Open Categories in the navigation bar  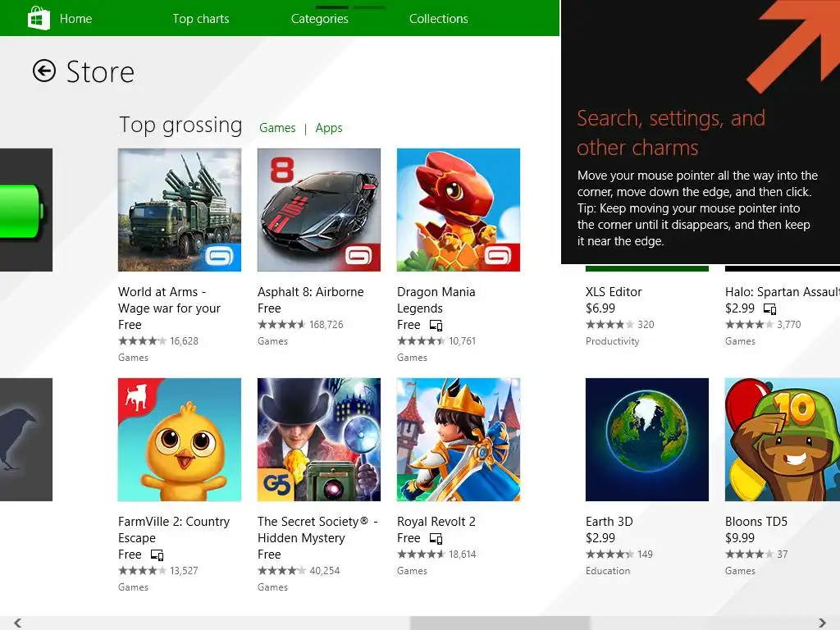320,19
